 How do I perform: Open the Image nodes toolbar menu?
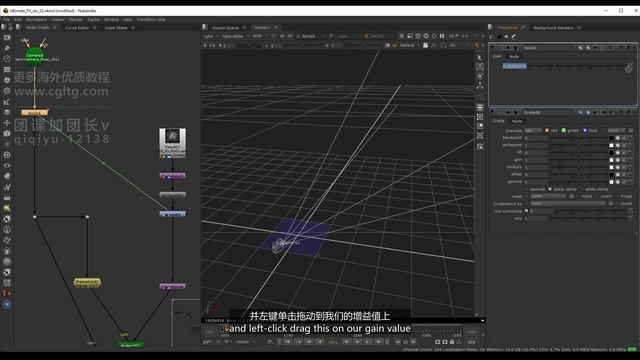click(x=7, y=38)
